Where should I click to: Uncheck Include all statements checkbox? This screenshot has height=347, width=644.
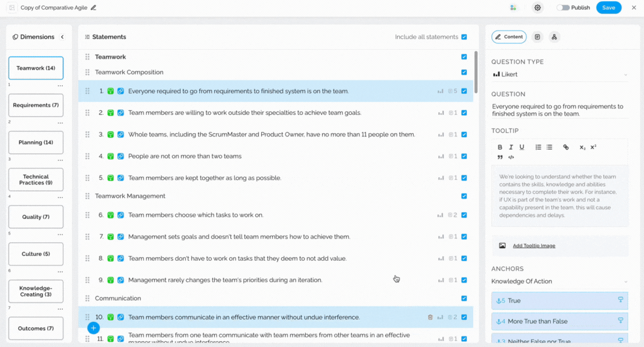(464, 37)
